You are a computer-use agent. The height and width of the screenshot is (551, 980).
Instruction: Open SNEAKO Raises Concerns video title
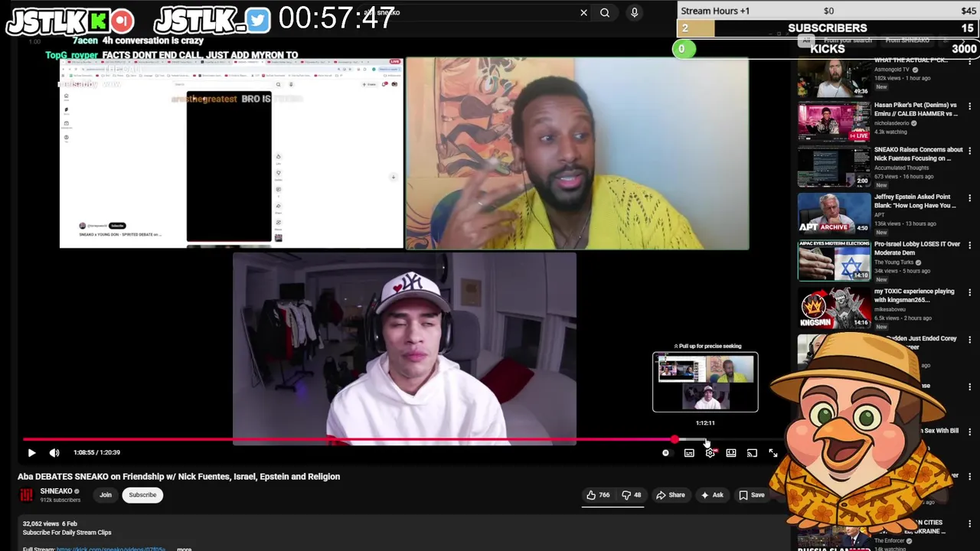click(x=919, y=154)
